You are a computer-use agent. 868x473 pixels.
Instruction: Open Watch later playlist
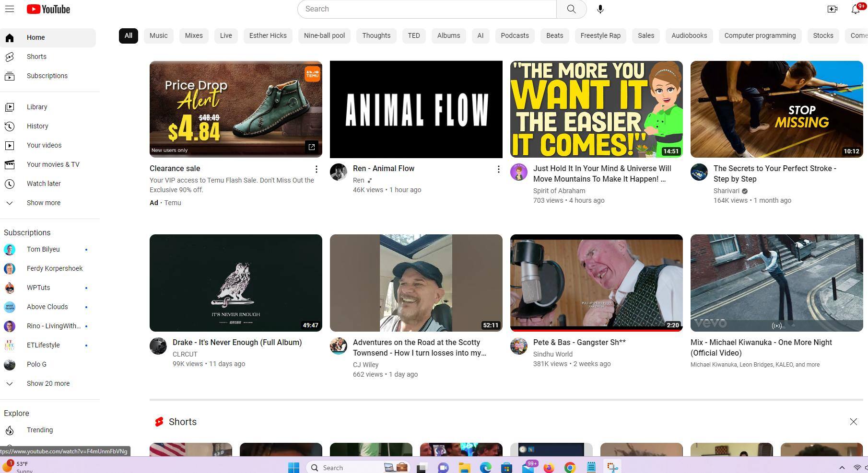pyautogui.click(x=44, y=184)
